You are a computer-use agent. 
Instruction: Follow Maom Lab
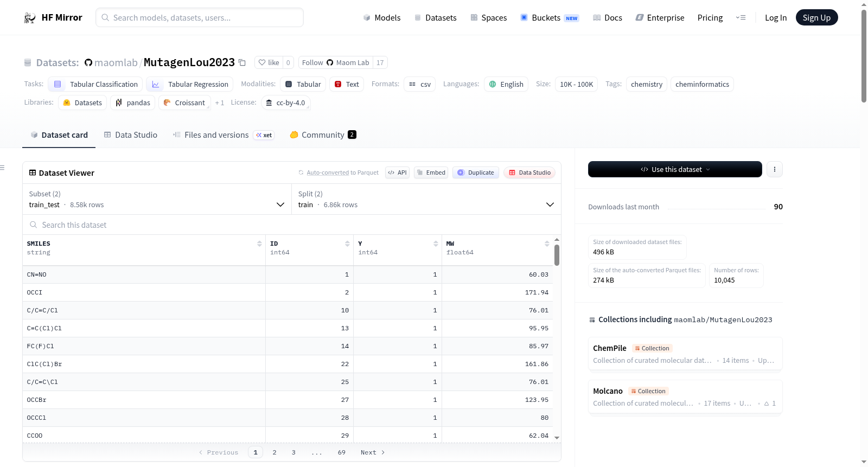[x=336, y=63]
